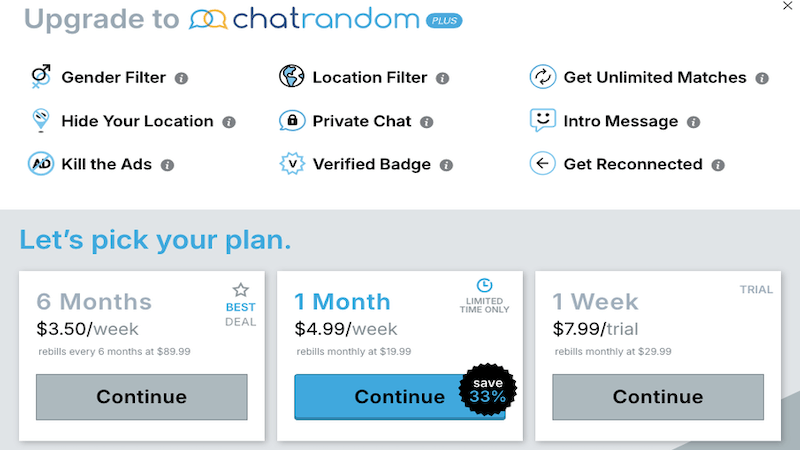Click the Gender Filter icon
This screenshot has height=450, width=800.
click(41, 77)
